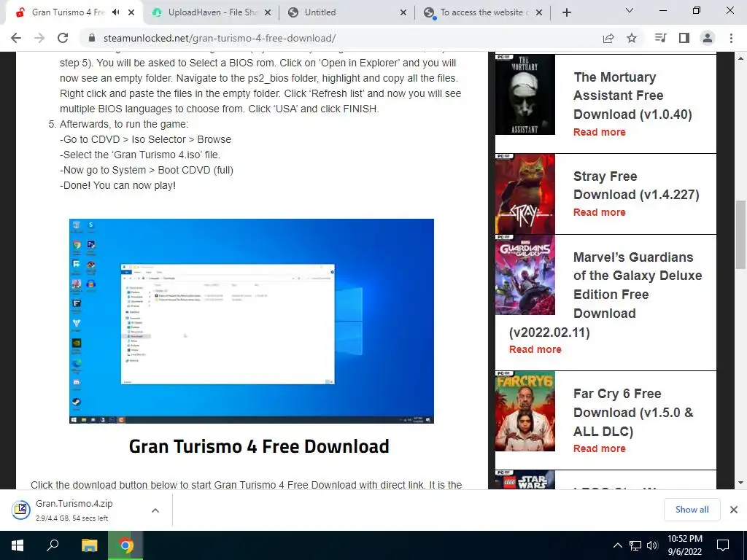Open the volume tray icon

pyautogui.click(x=652, y=545)
